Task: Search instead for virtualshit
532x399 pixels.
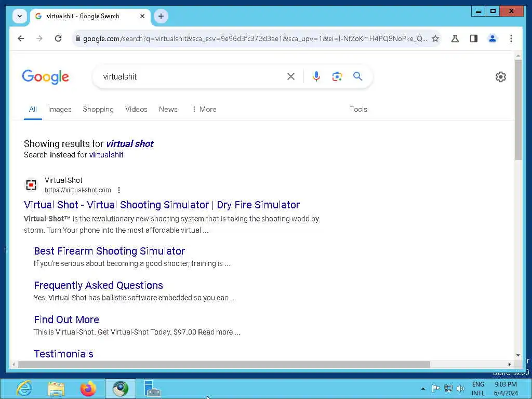Action: pos(106,155)
